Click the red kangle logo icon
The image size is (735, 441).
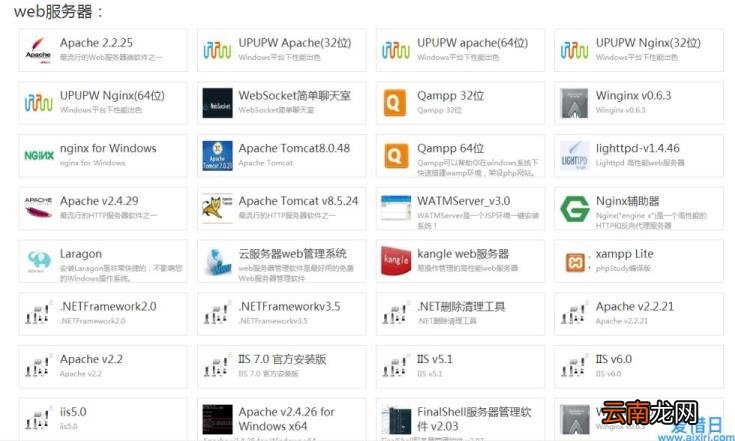(396, 261)
